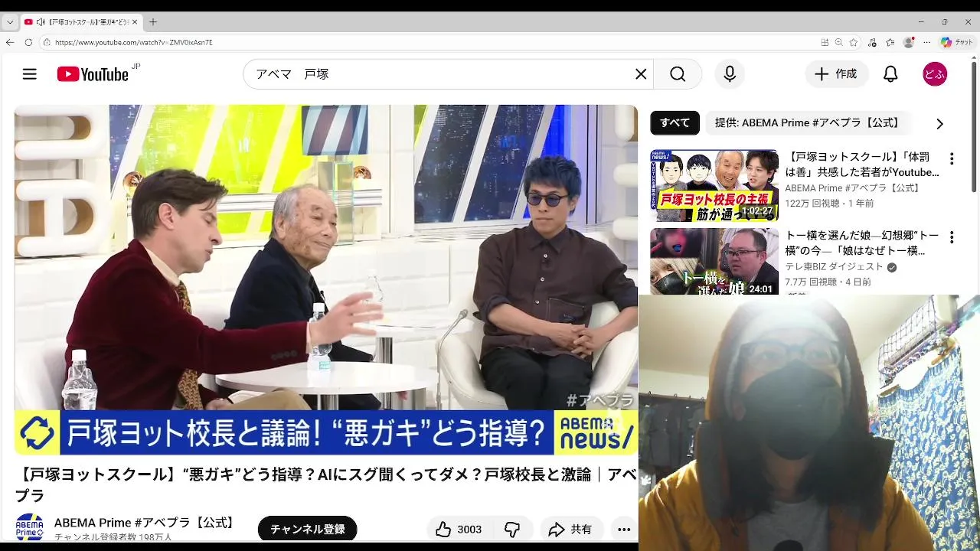Click the 7.7万 回視聴・4 日前 text

[x=828, y=282]
